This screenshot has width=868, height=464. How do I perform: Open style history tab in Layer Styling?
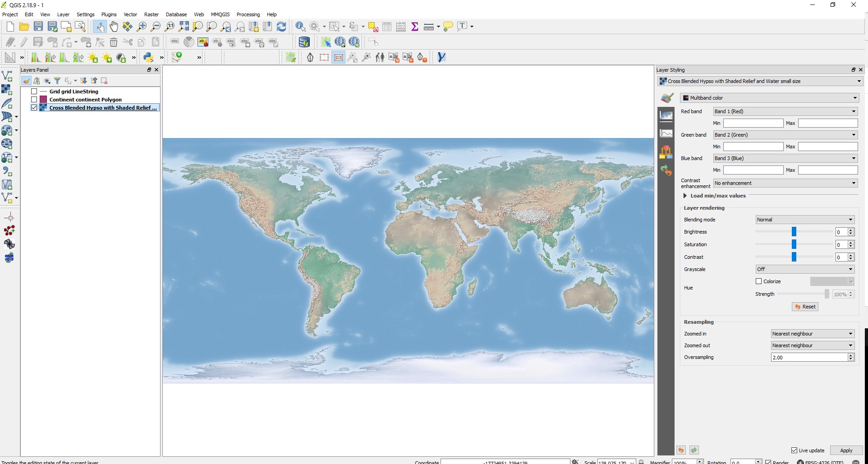[666, 170]
